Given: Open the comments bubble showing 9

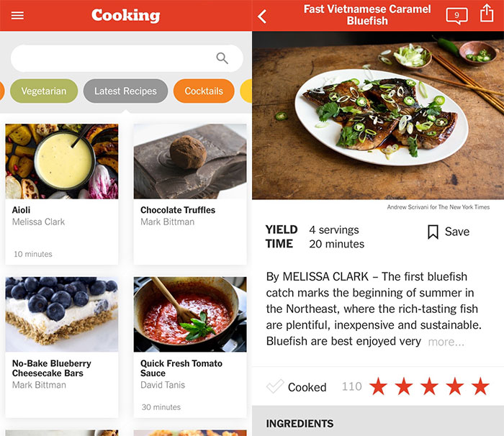Looking at the screenshot, I should click(456, 16).
